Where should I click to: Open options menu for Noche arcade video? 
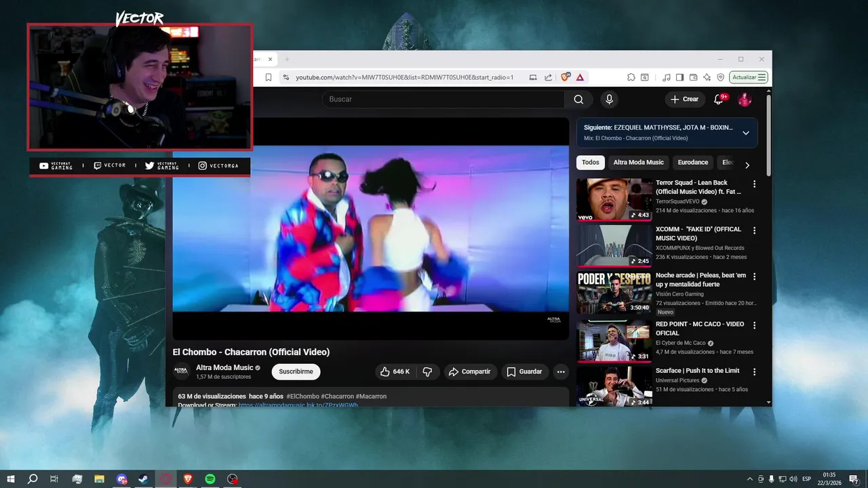[x=754, y=277]
